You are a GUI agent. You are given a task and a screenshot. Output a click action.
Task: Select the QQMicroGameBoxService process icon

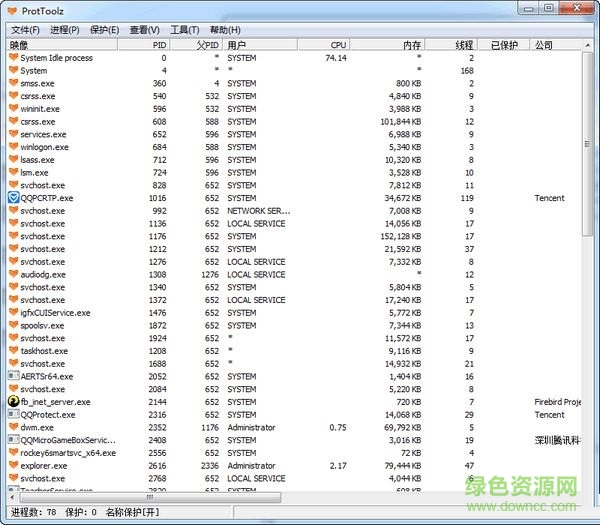(x=13, y=440)
